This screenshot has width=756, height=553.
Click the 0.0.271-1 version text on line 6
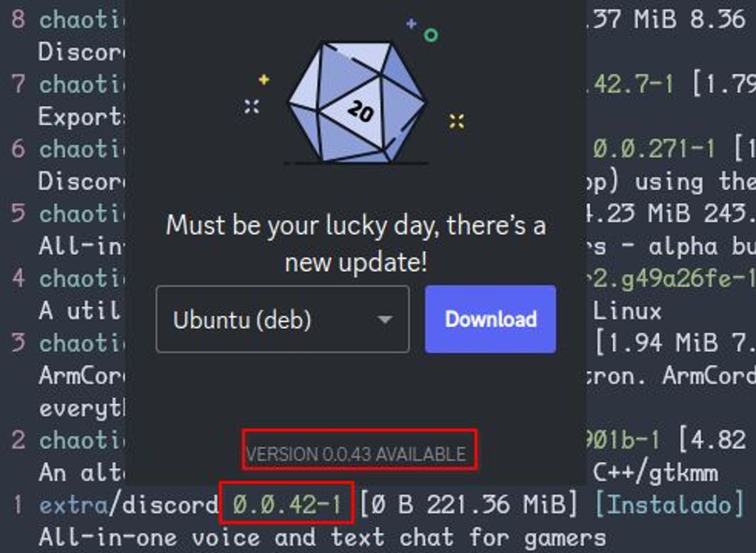pos(654,149)
